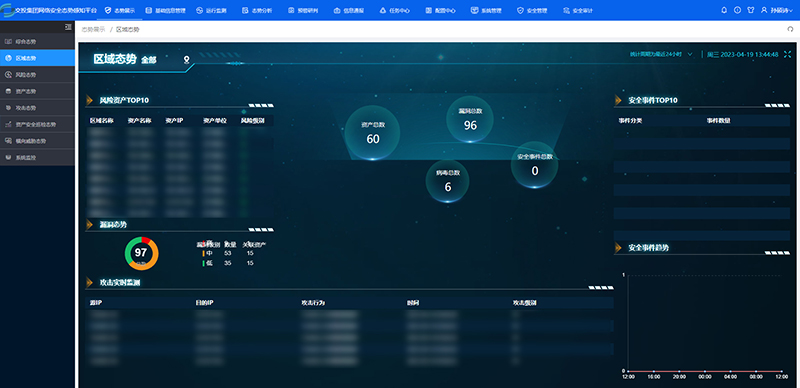The width and height of the screenshot is (800, 388).
Task: Click the 资产总数 60 bubble
Action: (372, 133)
